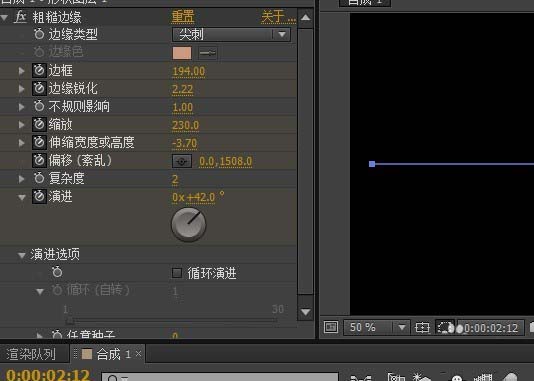Expand the 不规则影响 property triangle
This screenshot has height=381, width=534.
(x=21, y=107)
